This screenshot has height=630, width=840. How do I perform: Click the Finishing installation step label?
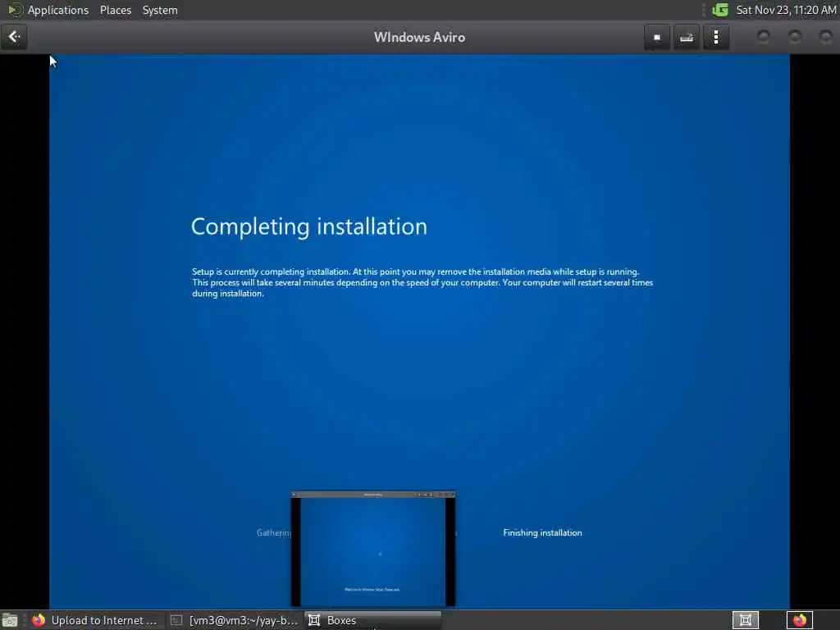click(x=542, y=532)
